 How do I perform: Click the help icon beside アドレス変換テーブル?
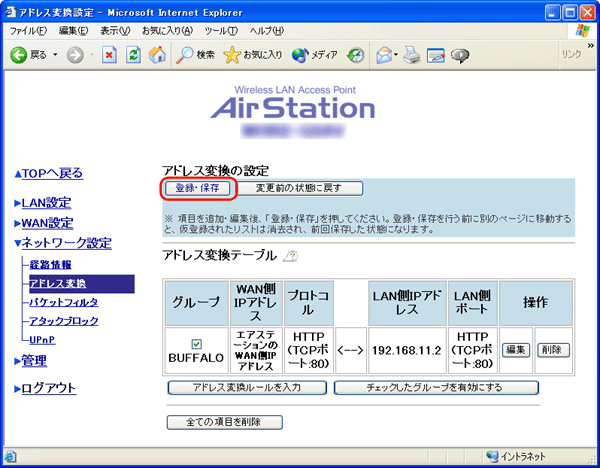[x=291, y=256]
